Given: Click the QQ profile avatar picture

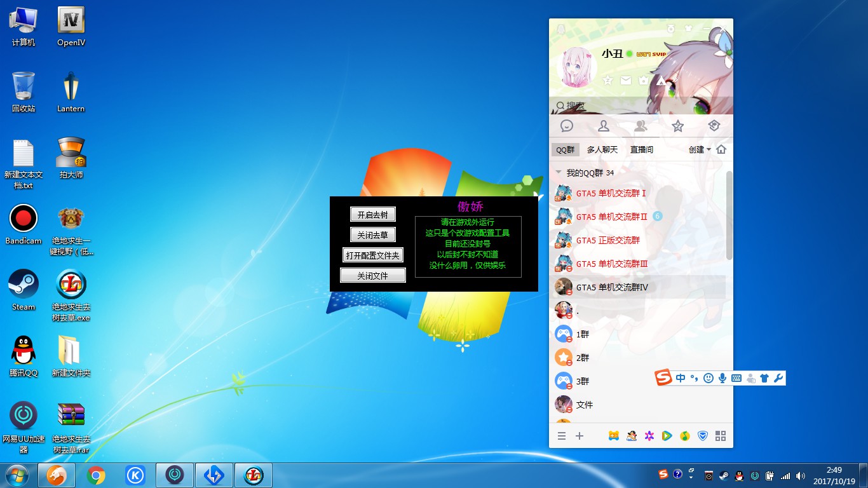Looking at the screenshot, I should click(x=577, y=66).
